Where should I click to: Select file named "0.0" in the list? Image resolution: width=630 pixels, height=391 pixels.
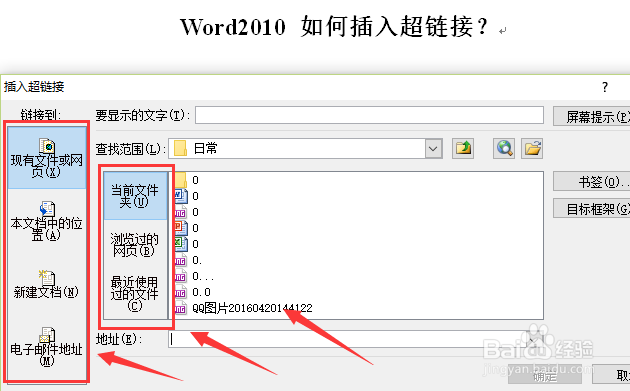tap(192, 292)
